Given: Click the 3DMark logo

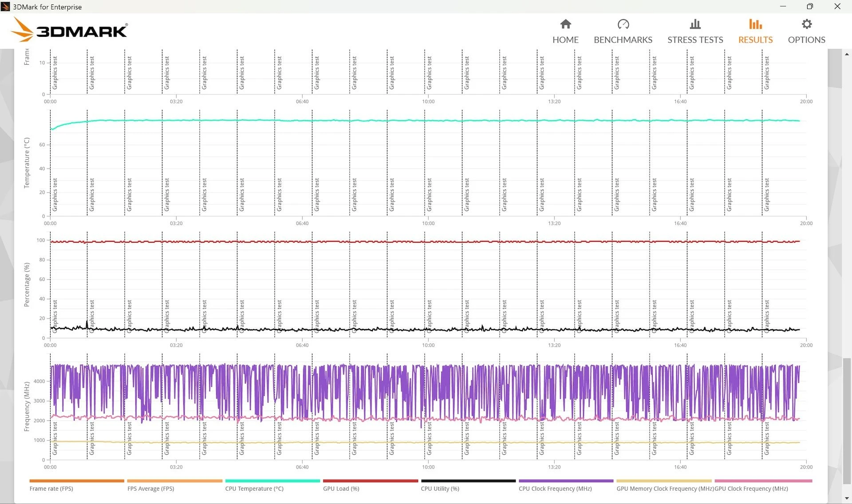Looking at the screenshot, I should pyautogui.click(x=69, y=30).
